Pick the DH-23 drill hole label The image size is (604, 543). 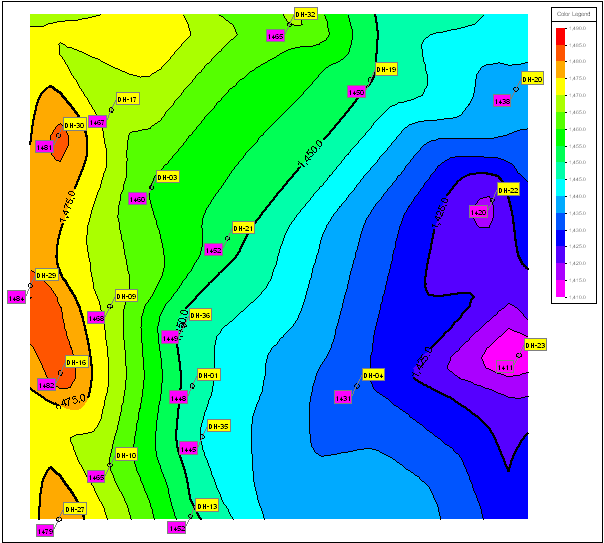535,345
